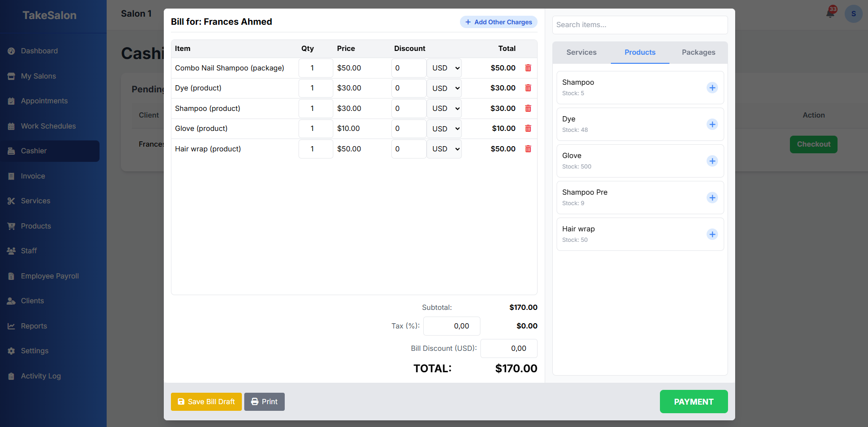Click the Staff people icon in sidebar
The width and height of the screenshot is (868, 427).
[11, 251]
